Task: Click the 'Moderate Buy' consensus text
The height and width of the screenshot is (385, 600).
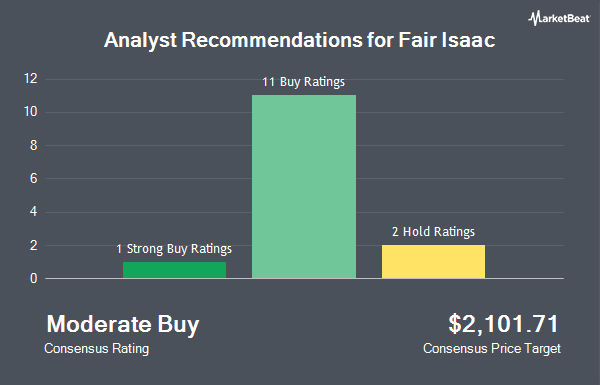Action: (x=123, y=325)
